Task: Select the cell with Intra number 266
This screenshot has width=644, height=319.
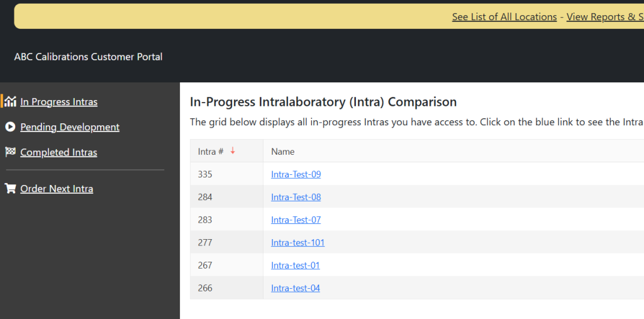Action: coord(226,288)
